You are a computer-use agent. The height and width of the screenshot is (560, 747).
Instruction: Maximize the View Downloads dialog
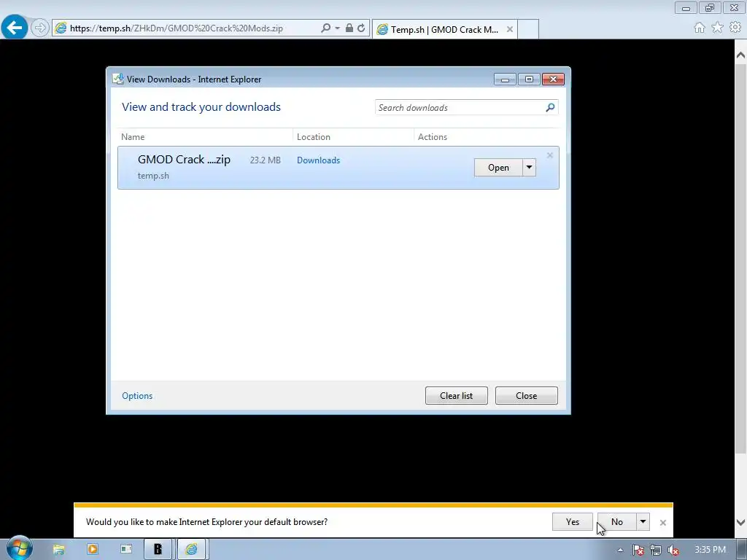[x=530, y=79]
